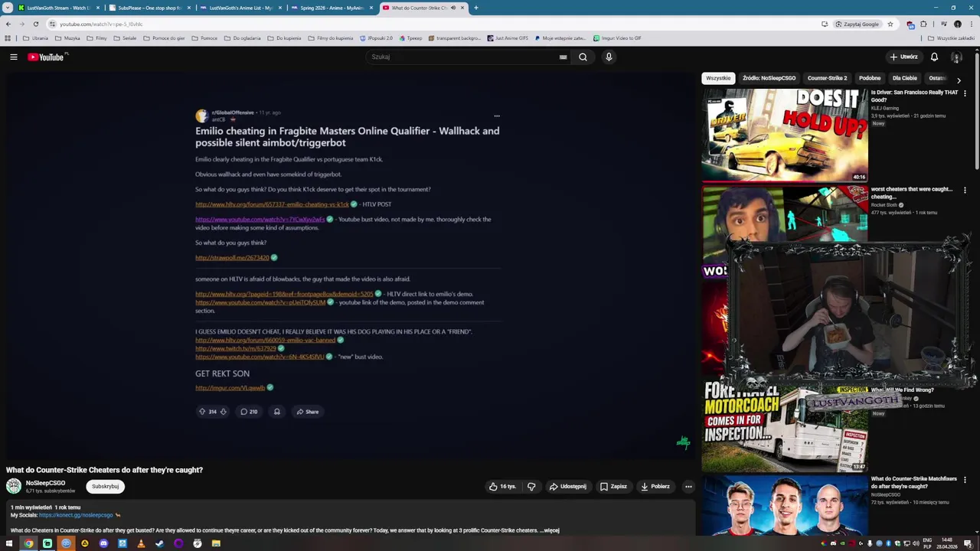Mute the tab via speaker icon
Image resolution: width=980 pixels, height=551 pixels.
(x=453, y=8)
